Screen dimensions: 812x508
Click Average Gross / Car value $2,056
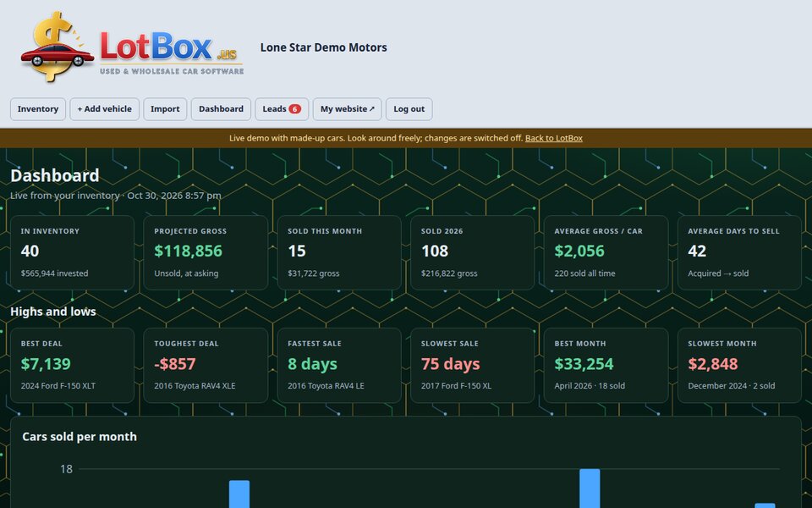coord(579,251)
